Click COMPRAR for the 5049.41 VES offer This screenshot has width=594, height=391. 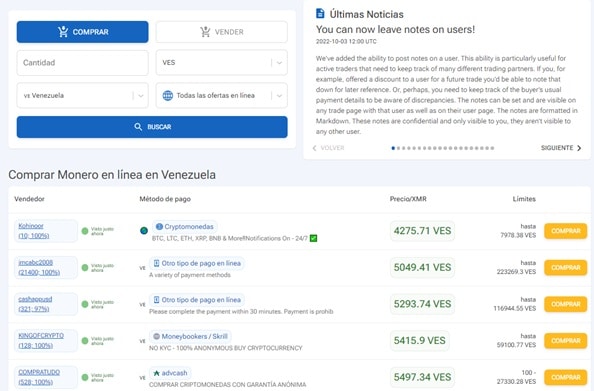(x=566, y=267)
